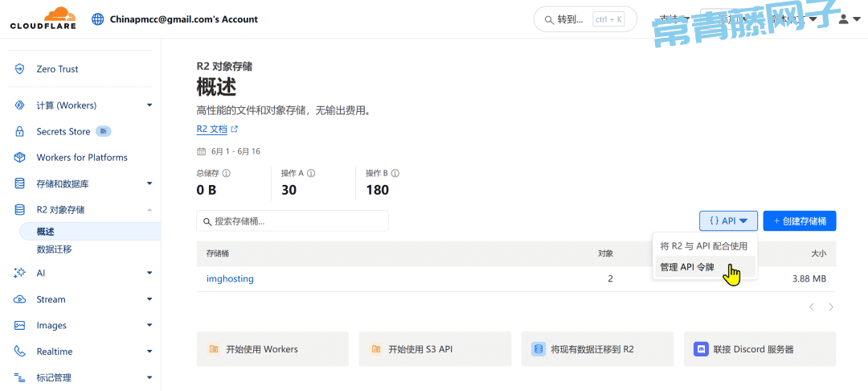Click the R2 object storage icon
This screenshot has height=391, width=868.
coord(20,210)
